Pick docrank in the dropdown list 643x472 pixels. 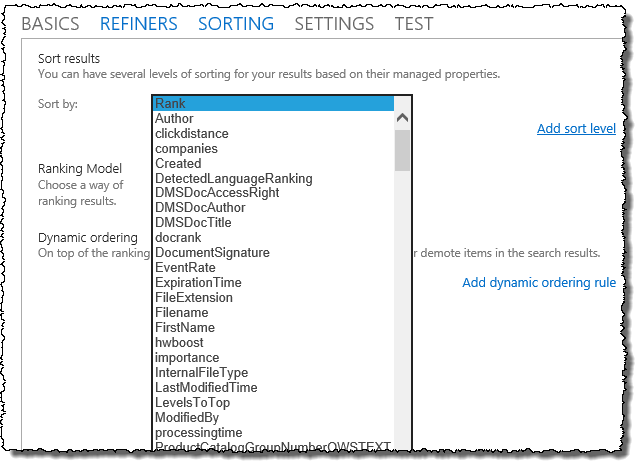177,238
